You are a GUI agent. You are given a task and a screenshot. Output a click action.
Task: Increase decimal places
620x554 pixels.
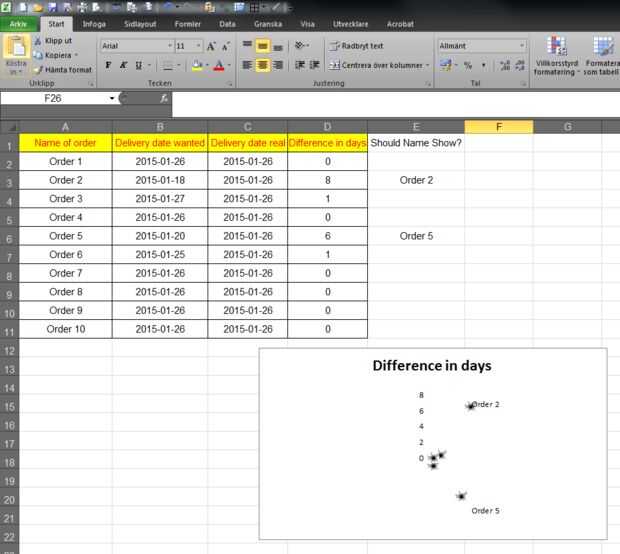point(505,65)
